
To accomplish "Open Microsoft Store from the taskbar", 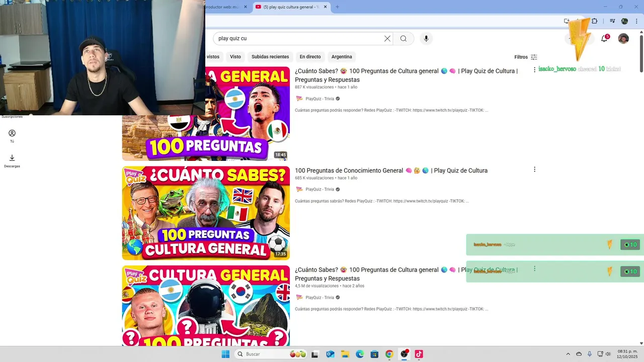I will coord(374,354).
